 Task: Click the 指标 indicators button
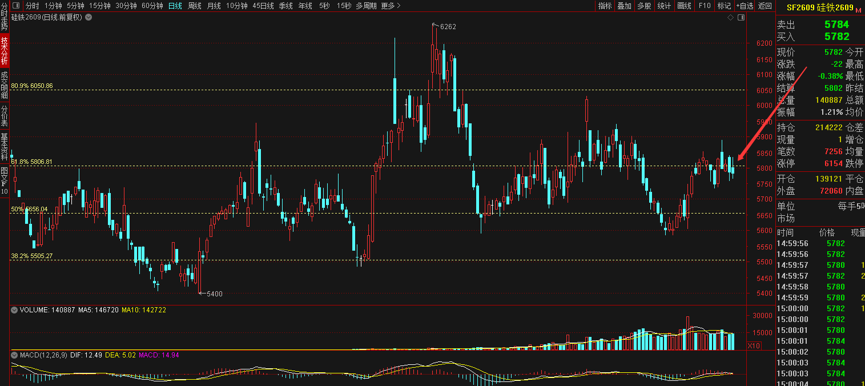[x=604, y=6]
